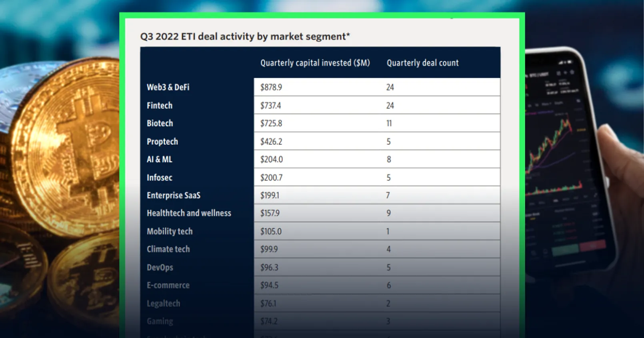Click the $157.9 capital value
644x338 pixels.
coord(270,213)
